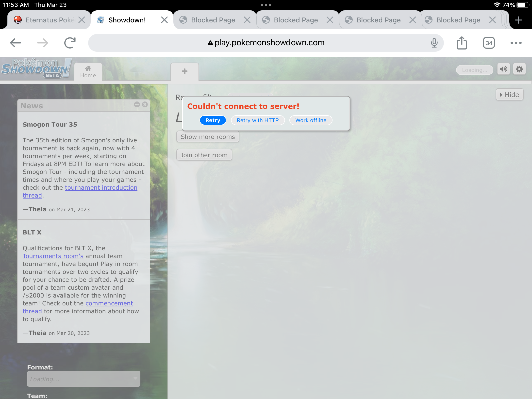532x399 pixels.
Task: Go back with the browser back arrow
Action: tap(16, 43)
